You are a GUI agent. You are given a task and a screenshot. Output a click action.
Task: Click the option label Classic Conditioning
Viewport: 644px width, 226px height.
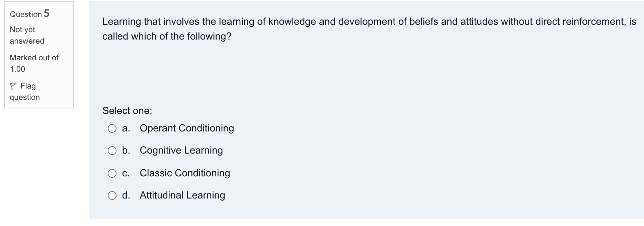click(185, 173)
